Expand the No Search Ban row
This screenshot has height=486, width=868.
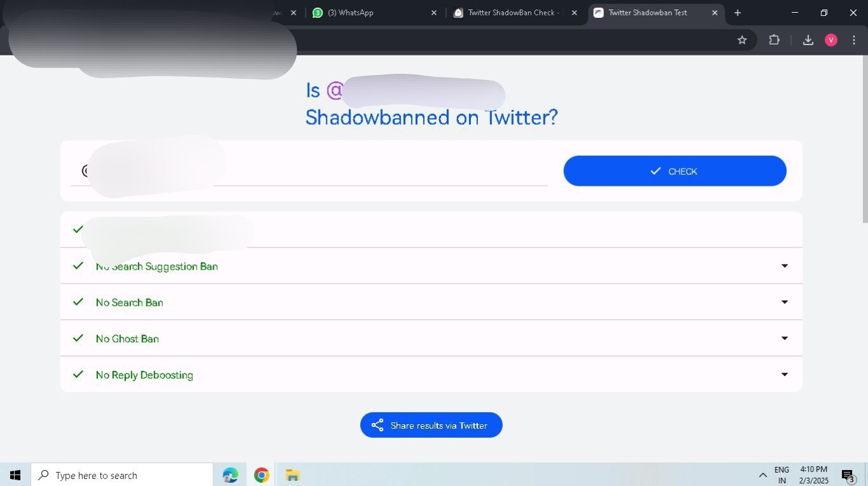pos(784,302)
